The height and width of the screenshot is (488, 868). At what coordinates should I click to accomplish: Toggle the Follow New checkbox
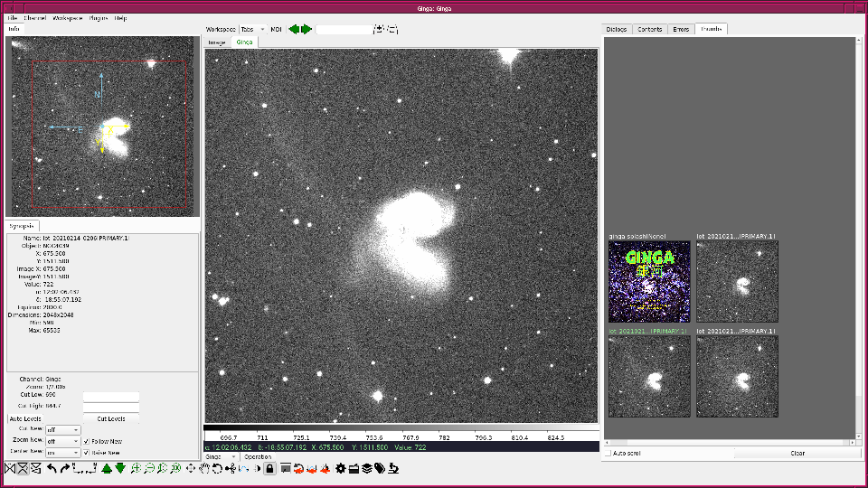tap(87, 441)
